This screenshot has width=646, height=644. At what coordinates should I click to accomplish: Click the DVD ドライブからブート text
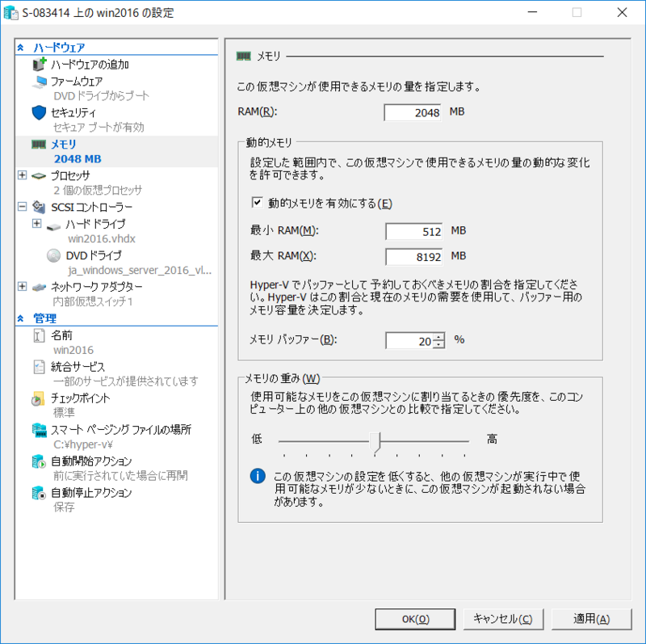(x=102, y=96)
